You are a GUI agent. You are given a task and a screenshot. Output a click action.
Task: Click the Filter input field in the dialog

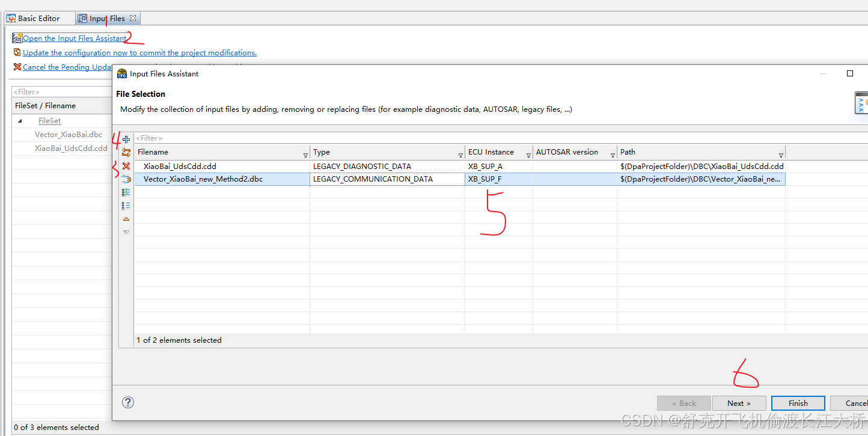click(180, 138)
